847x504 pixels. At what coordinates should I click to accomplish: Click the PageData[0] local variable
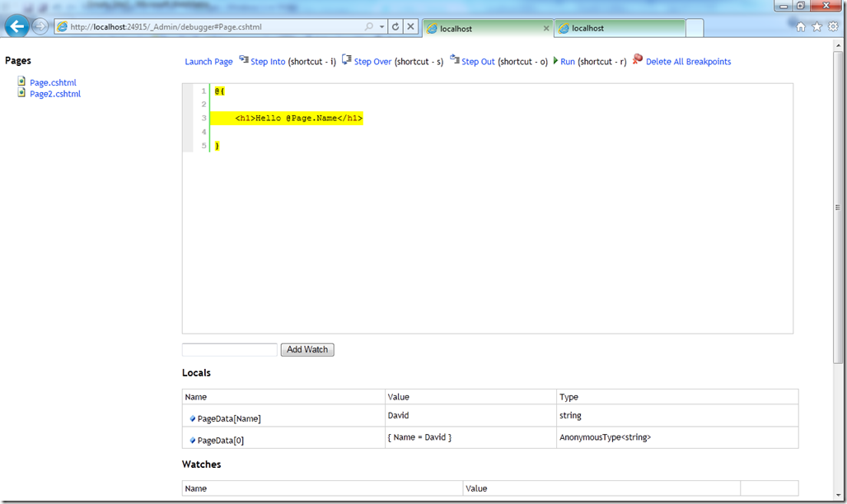click(x=220, y=441)
